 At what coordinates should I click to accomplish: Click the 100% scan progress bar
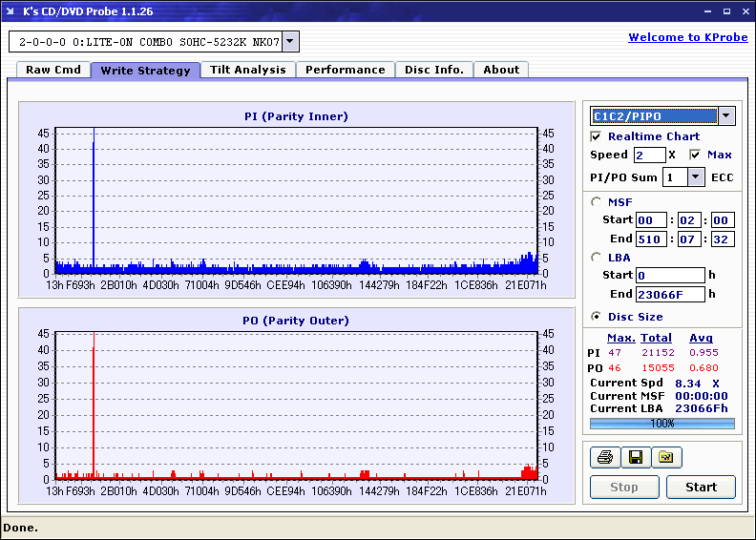point(662,423)
